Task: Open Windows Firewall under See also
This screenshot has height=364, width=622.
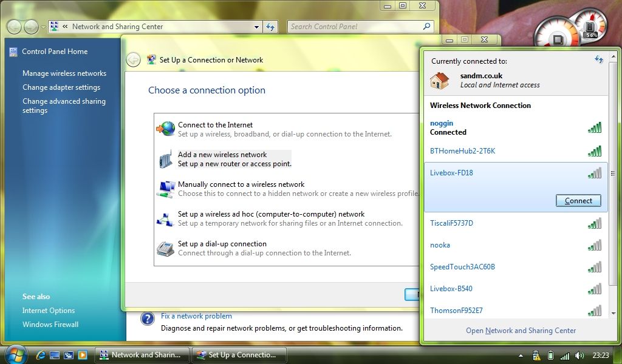Action: [50, 325]
